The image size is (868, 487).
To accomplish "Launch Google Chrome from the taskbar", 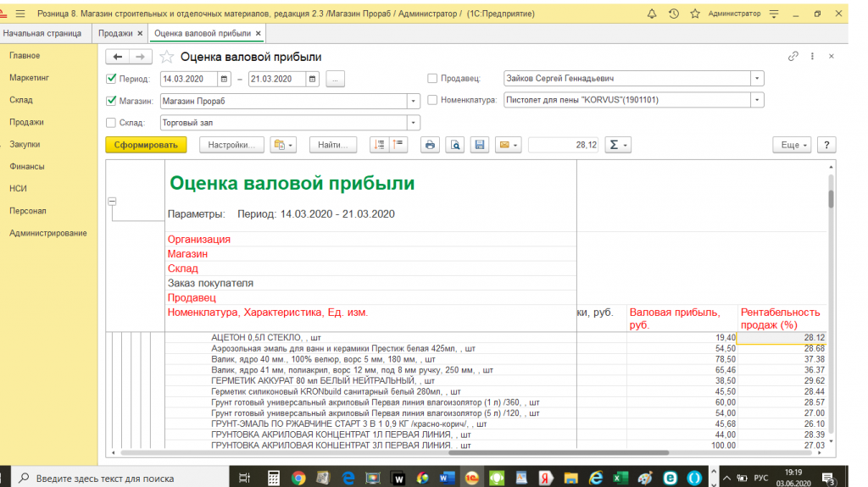I will tap(298, 478).
